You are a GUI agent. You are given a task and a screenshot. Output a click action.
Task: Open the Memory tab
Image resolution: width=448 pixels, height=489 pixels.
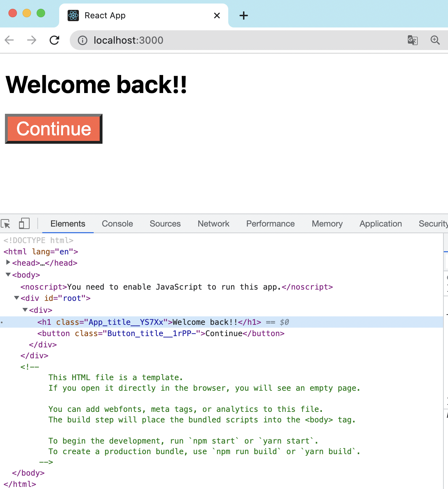click(327, 224)
